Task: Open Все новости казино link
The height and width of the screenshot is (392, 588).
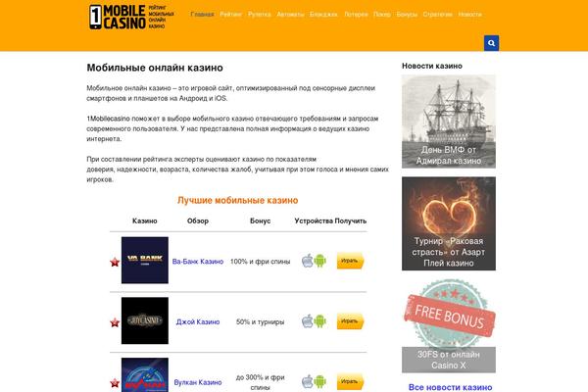Action: pyautogui.click(x=450, y=387)
